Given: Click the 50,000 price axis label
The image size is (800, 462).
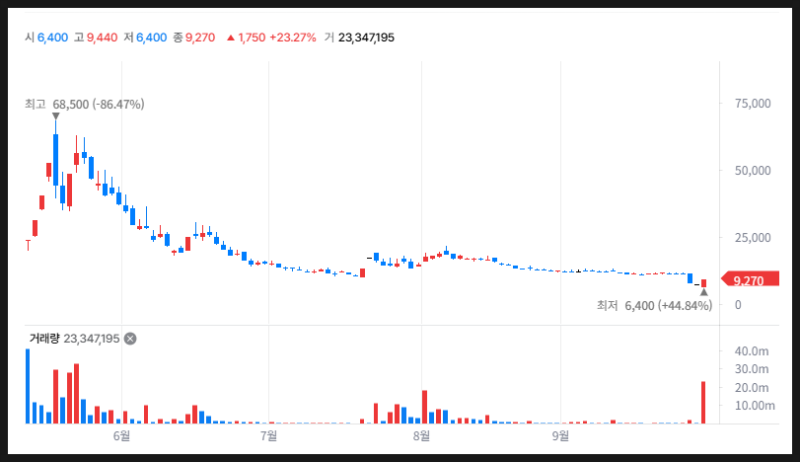Looking at the screenshot, I should [x=753, y=171].
